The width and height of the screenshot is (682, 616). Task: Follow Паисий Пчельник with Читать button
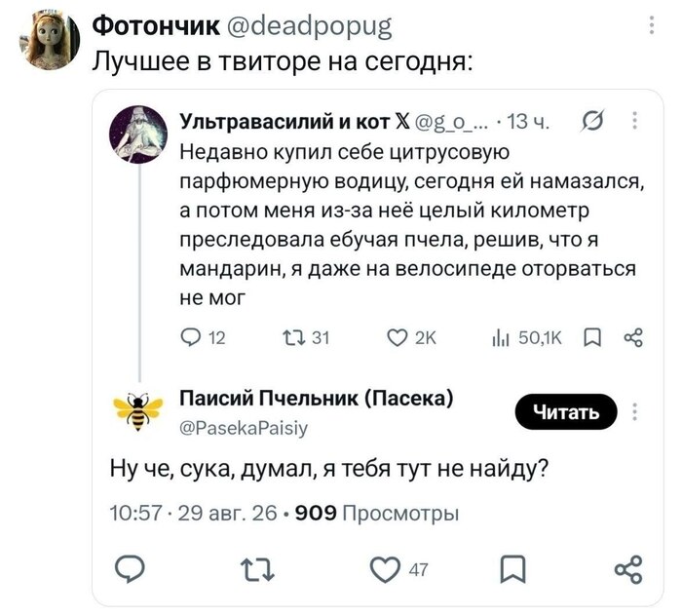point(566,411)
